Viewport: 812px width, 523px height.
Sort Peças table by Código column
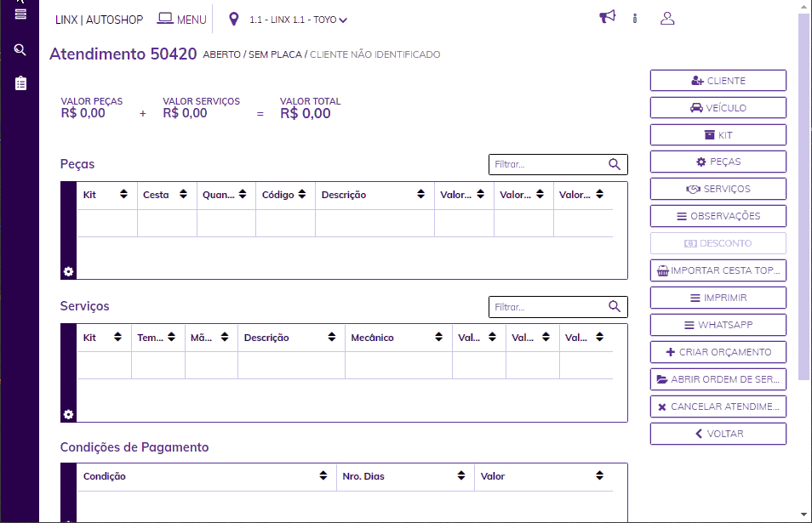coord(302,194)
